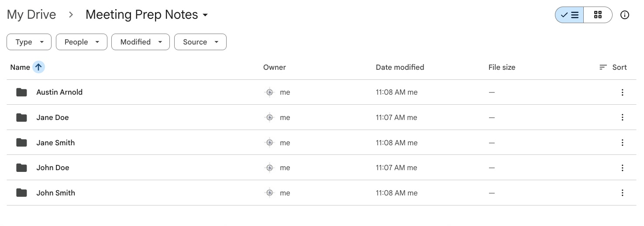The width and height of the screenshot is (644, 226).
Task: Open more actions for John Doe
Action: point(622,168)
